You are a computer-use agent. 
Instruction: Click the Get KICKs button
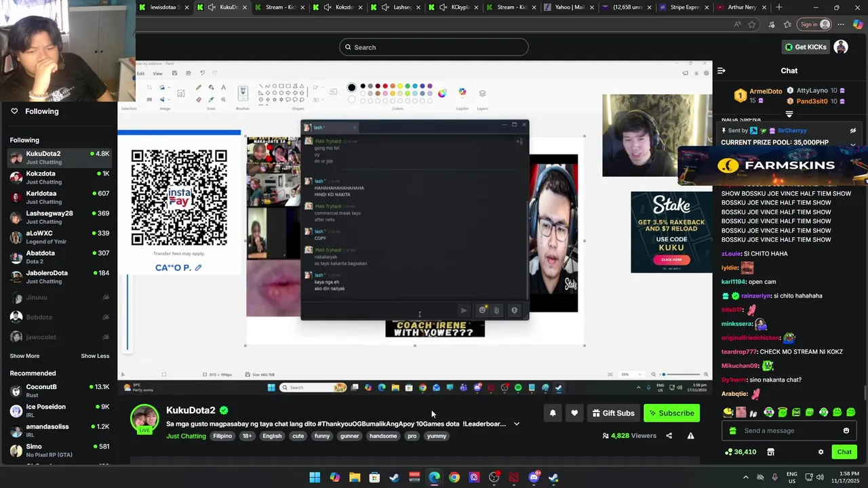(x=806, y=47)
